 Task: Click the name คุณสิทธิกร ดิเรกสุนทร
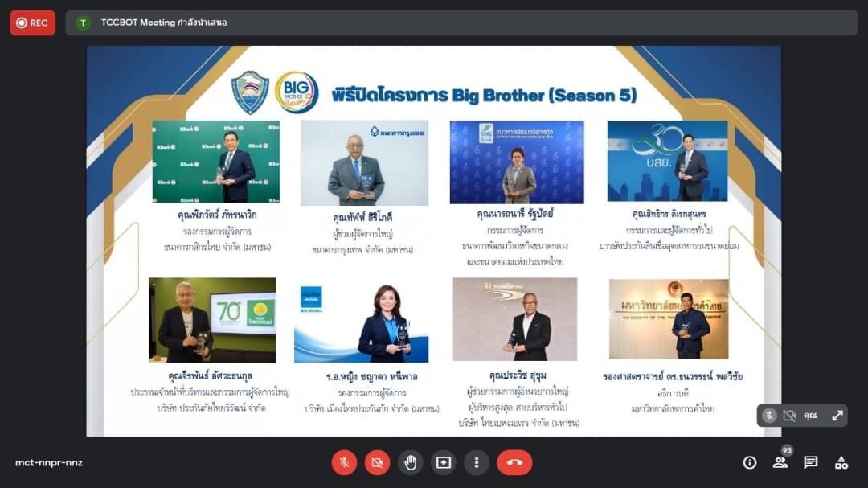click(x=669, y=214)
